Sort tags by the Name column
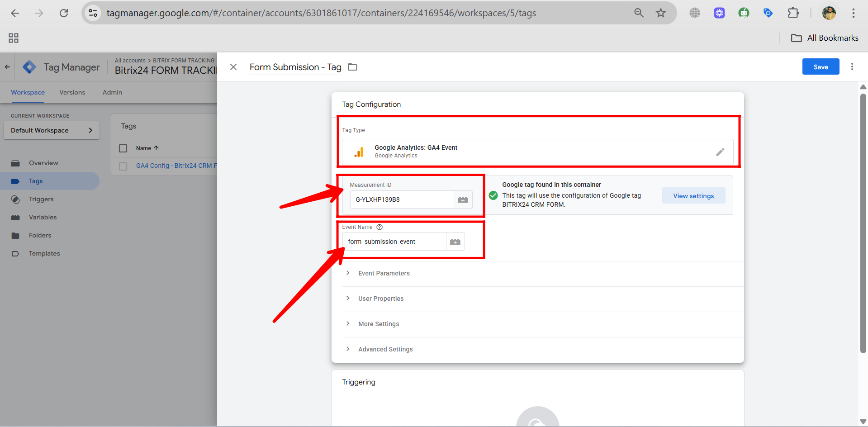Screen dimensions: 868x427 pyautogui.click(x=147, y=148)
